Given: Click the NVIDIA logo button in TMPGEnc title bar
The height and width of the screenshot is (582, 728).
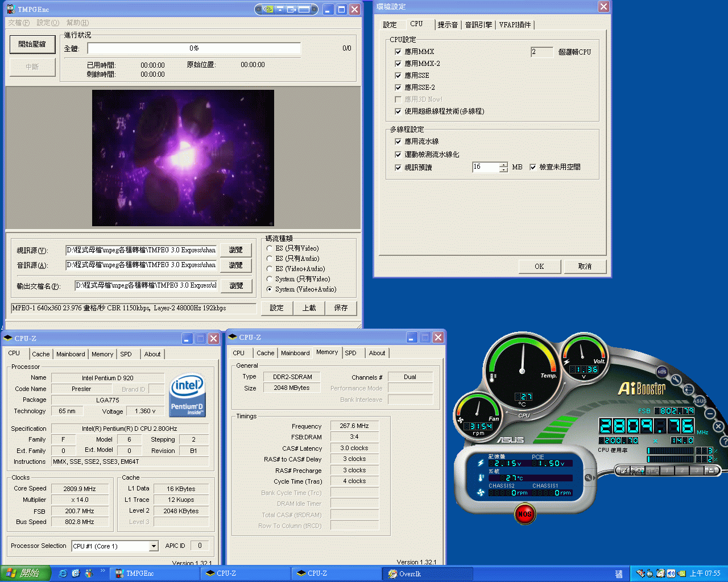Looking at the screenshot, I should pyautogui.click(x=268, y=9).
